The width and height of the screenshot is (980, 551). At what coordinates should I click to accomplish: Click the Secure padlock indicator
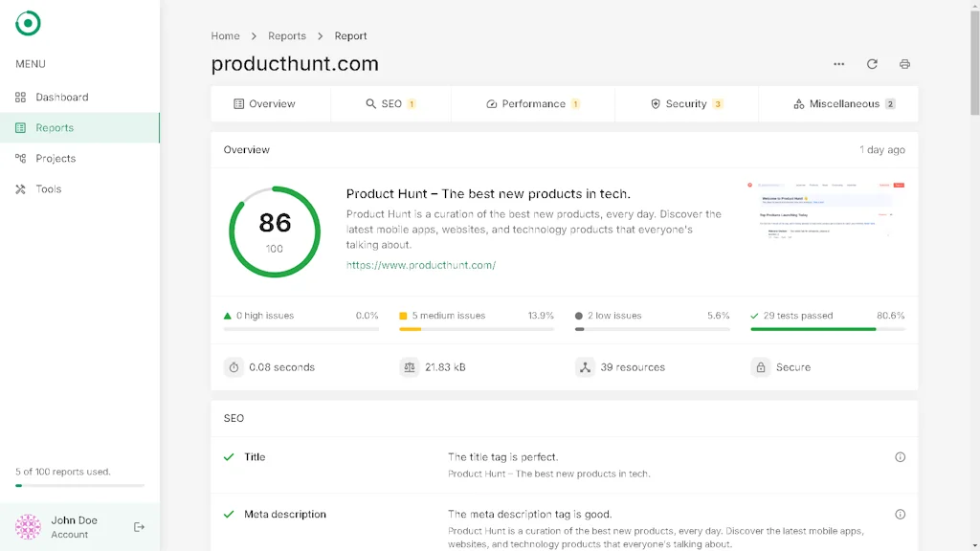(762, 366)
